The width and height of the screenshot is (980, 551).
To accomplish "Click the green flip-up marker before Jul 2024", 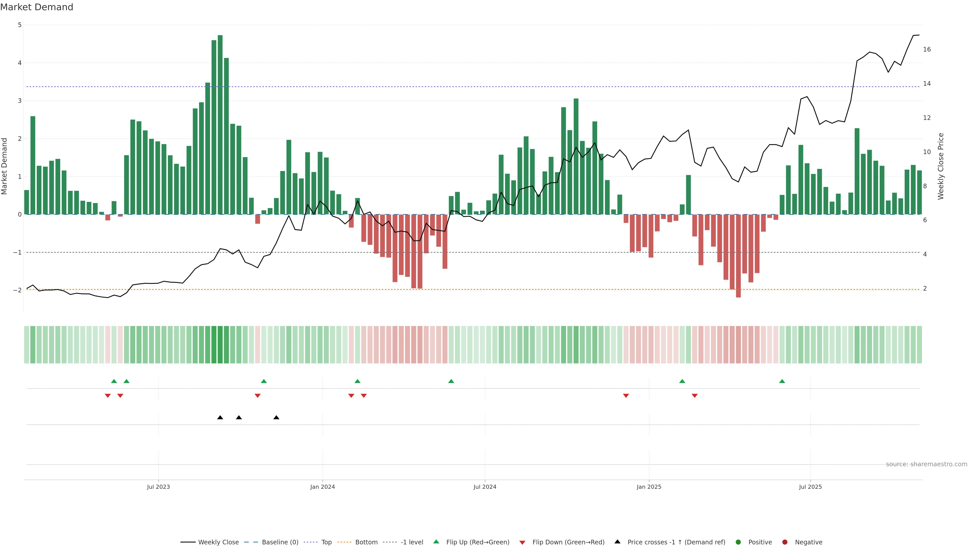I will [451, 381].
